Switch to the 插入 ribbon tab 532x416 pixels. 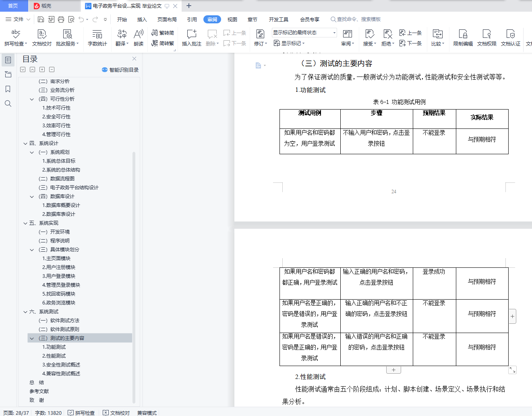point(142,19)
